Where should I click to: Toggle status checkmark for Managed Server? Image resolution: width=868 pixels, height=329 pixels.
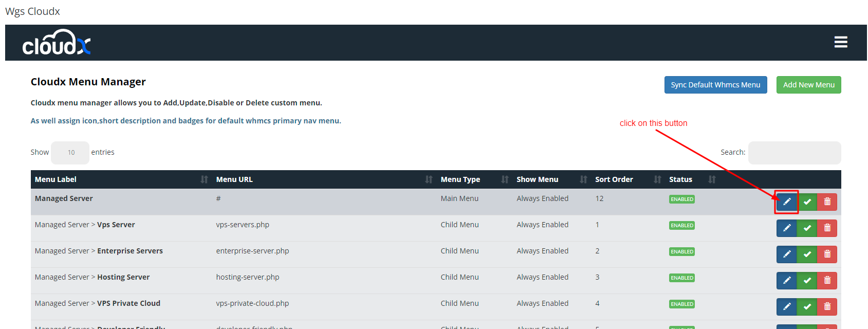[807, 202]
